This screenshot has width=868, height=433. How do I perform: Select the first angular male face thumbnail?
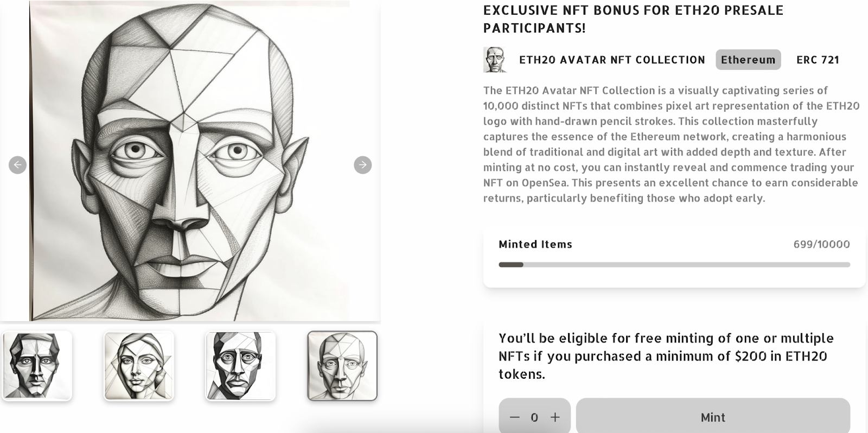(x=37, y=366)
